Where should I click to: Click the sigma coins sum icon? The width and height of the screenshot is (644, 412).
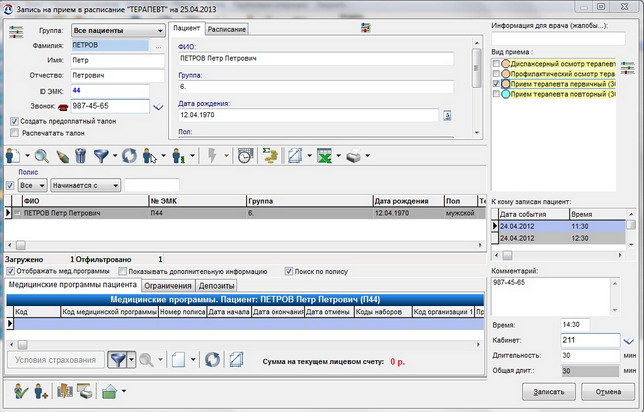270,156
